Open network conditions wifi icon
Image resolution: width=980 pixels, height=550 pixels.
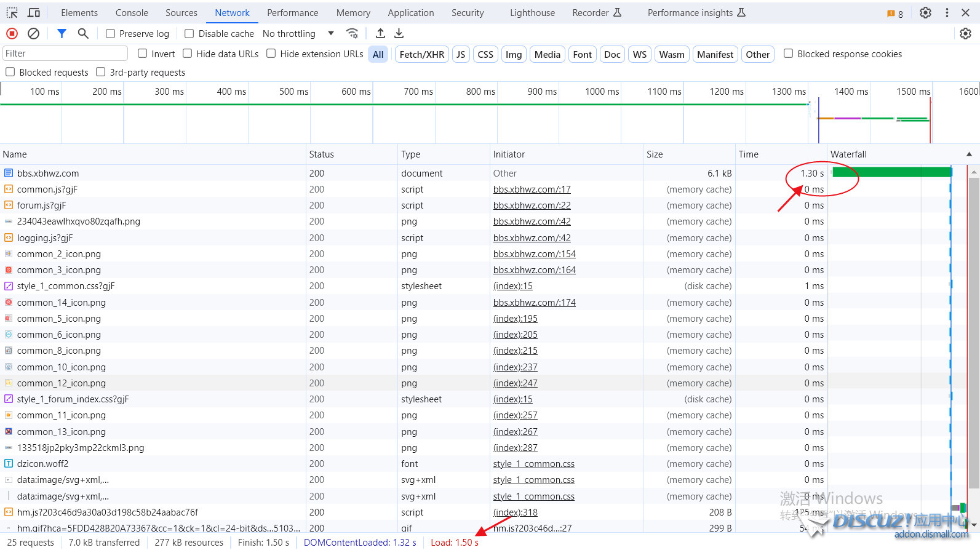tap(352, 33)
